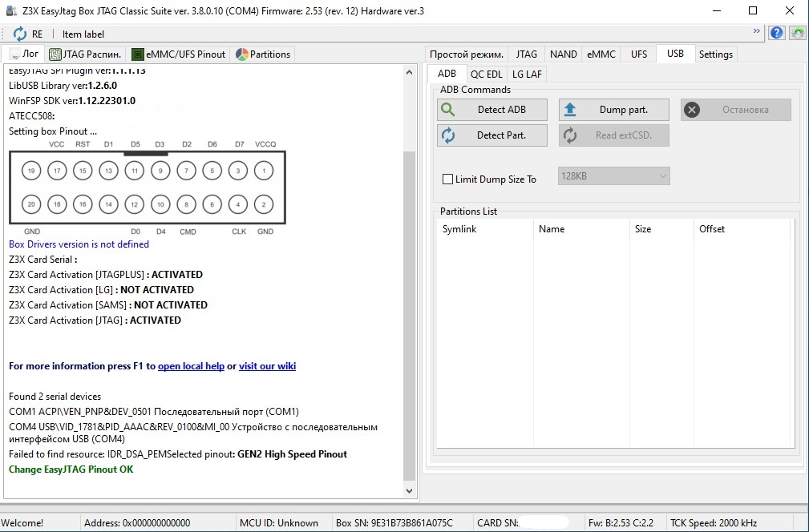Switch to LG LAF sub-tab
This screenshot has height=532, width=809.
(x=527, y=75)
